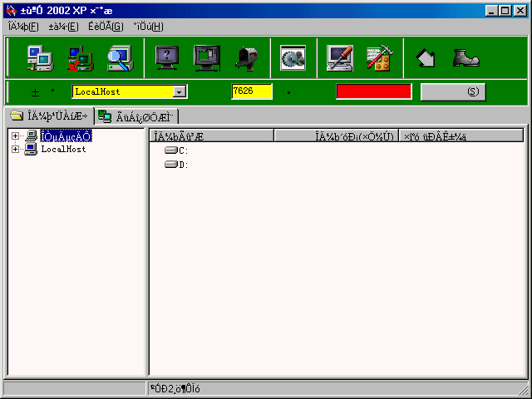Click the question mark monitor icon
Screen dimensions: 532x399
click(x=168, y=57)
